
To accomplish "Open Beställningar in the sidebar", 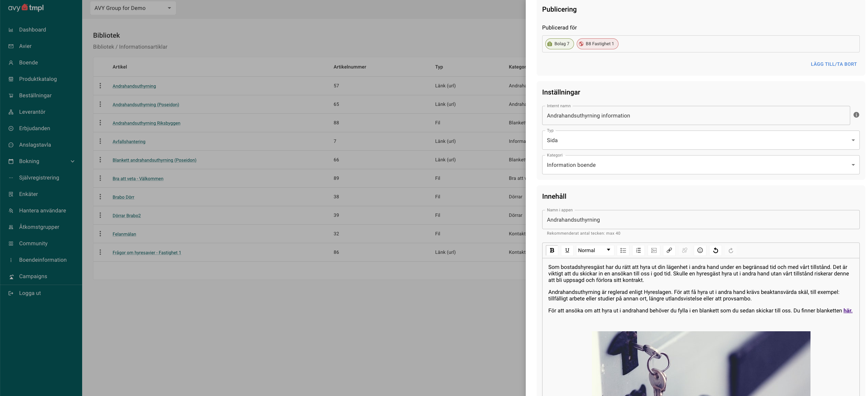I will click(41, 96).
